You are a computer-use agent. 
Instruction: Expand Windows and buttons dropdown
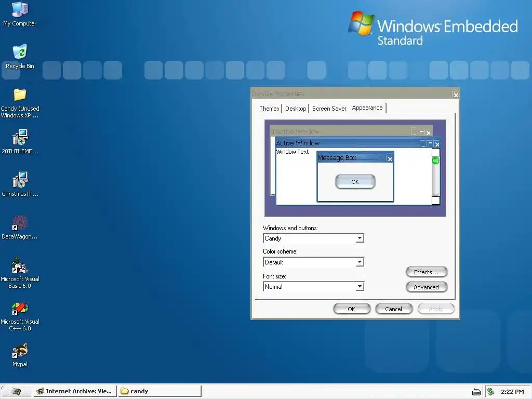click(x=360, y=238)
